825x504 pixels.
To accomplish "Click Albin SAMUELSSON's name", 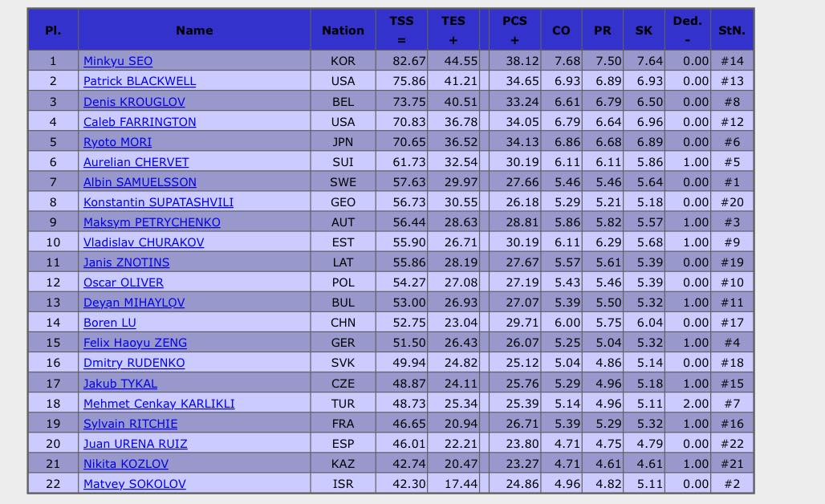I will click(x=140, y=182).
